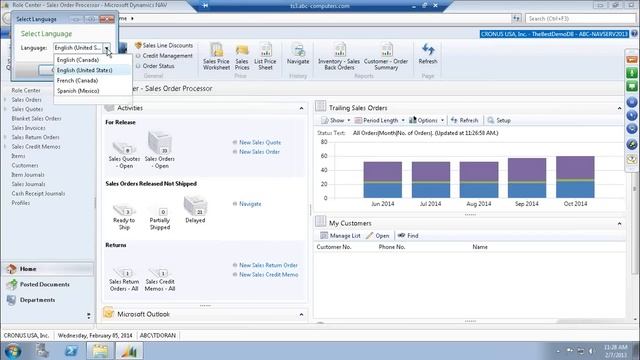Open the Sales Quotes - Open cue
This screenshot has width=640, height=360.
pos(124,156)
